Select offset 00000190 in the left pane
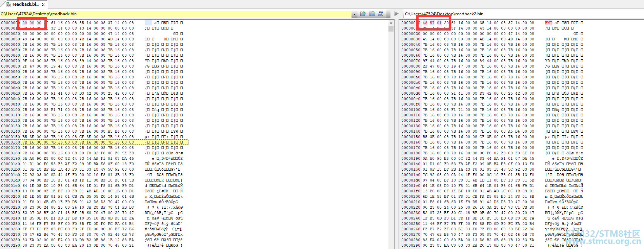This screenshot has height=249, width=644. coord(11,158)
